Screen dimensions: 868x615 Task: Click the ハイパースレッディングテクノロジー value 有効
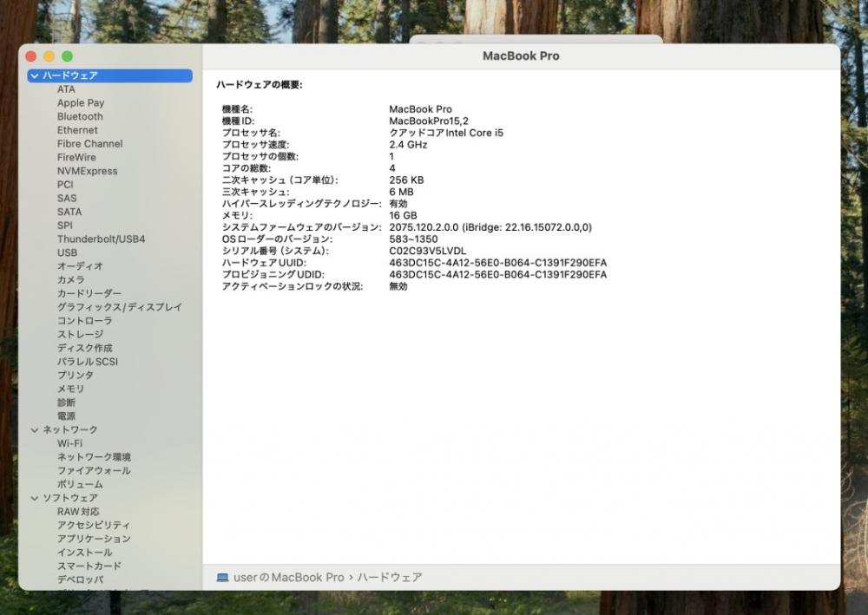(398, 204)
